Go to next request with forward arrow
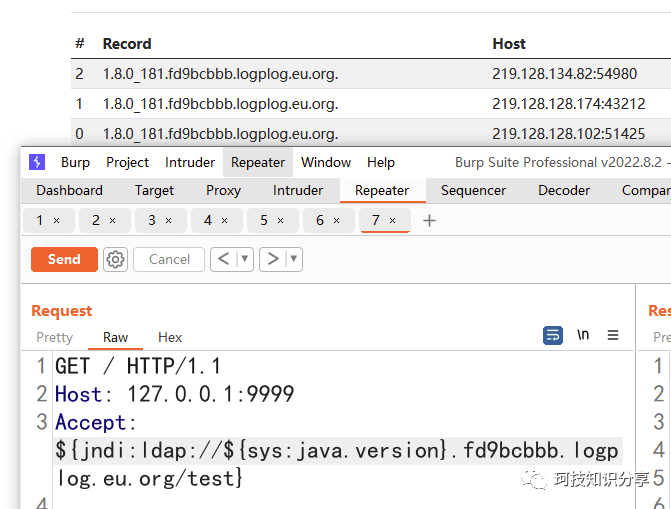 273,259
